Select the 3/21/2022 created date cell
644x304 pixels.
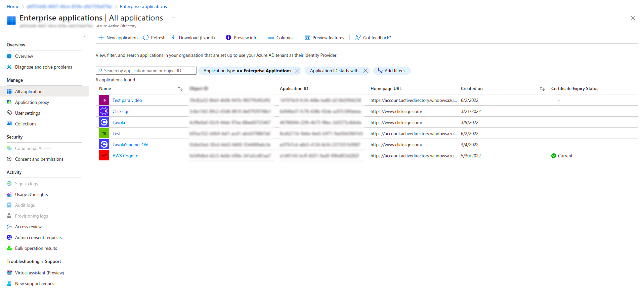coord(471,111)
